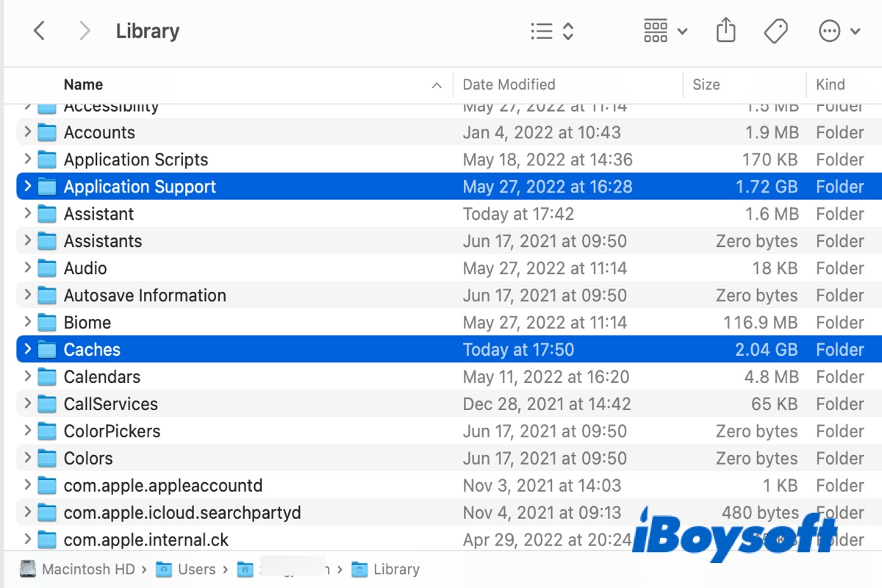Open the More actions ellipsis menu
Image resolution: width=882 pixels, height=588 pixels.
coord(839,31)
